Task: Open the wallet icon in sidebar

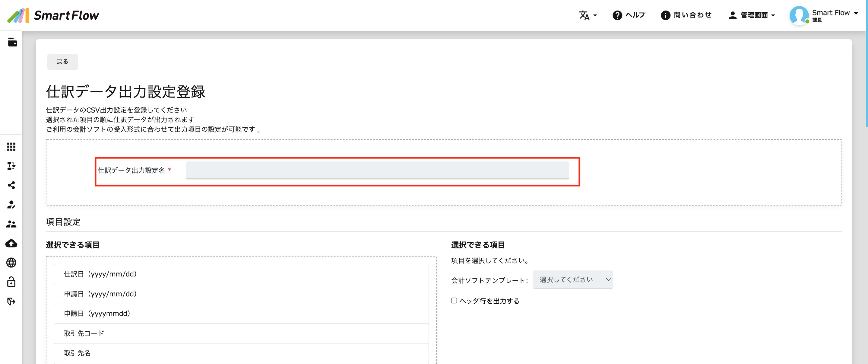Action: [12, 42]
